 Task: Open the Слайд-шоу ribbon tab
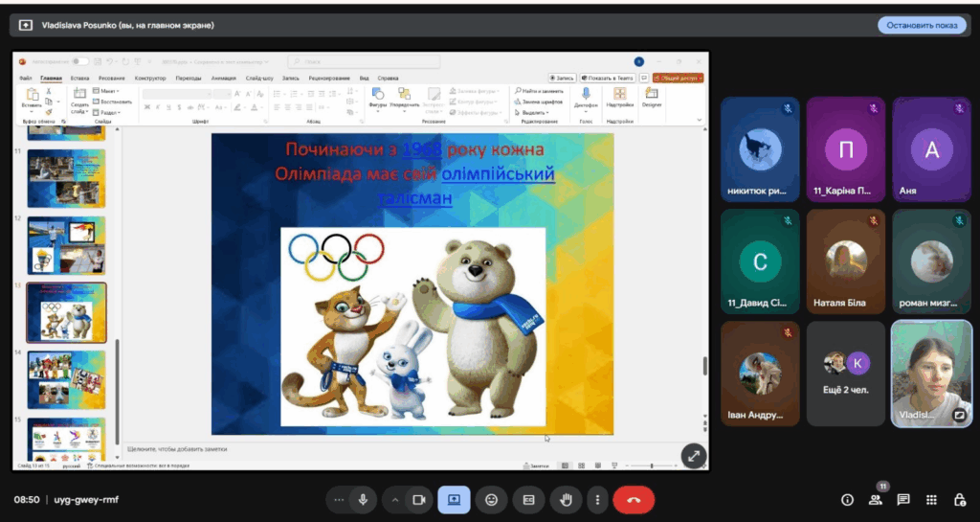[259, 79]
